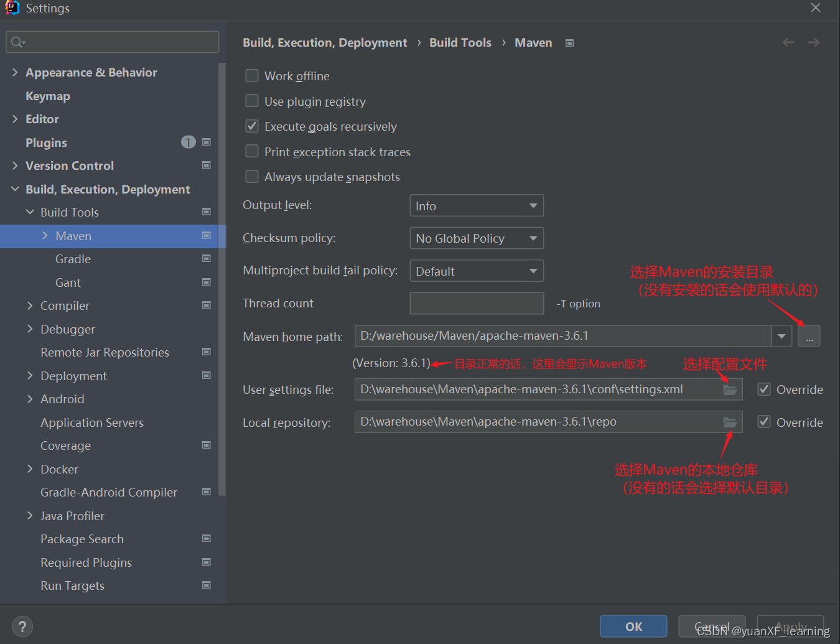Click the project-level icon beside Build Tools
The image size is (840, 644).
click(x=207, y=212)
